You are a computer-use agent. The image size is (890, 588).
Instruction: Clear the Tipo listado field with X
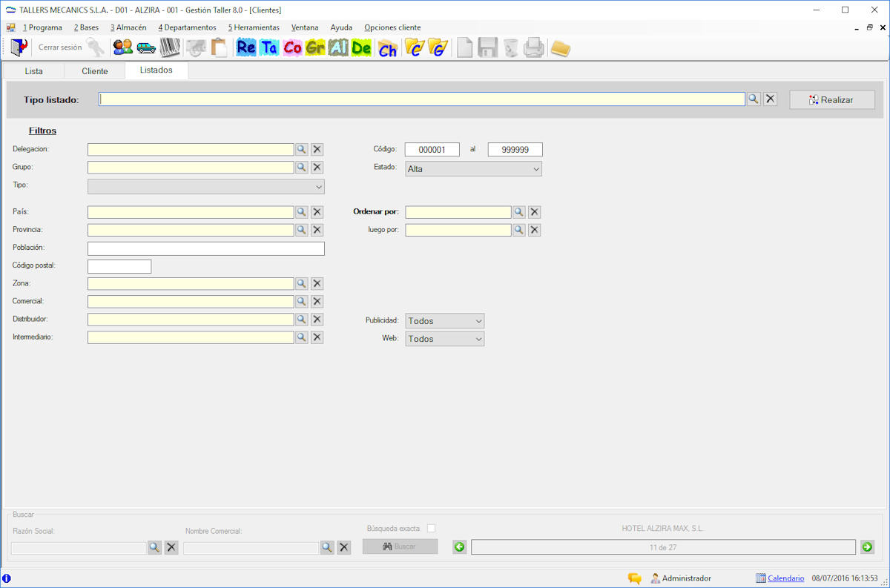pyautogui.click(x=771, y=99)
